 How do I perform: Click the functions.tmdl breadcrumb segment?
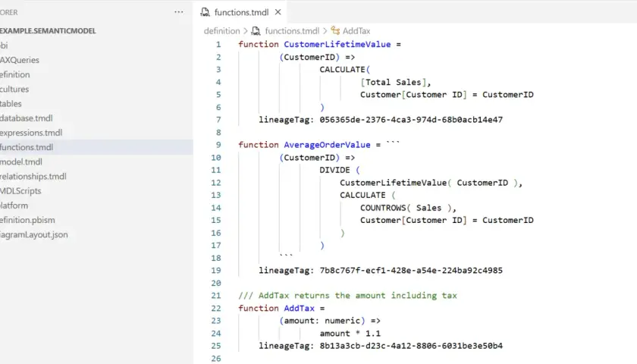(x=292, y=31)
